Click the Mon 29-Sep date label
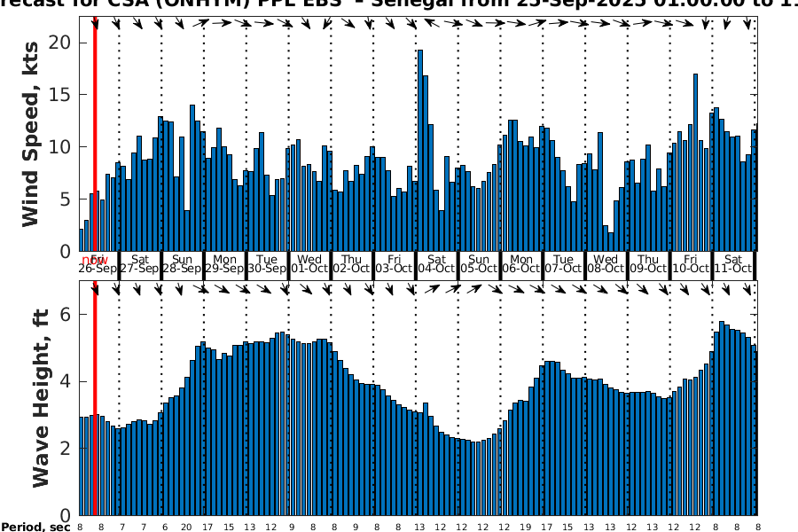This screenshot has width=798, height=532. (x=225, y=264)
